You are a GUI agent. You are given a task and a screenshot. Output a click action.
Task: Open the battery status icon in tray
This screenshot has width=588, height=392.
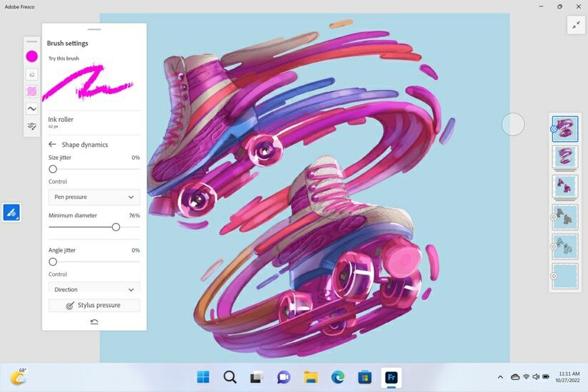coord(546,376)
